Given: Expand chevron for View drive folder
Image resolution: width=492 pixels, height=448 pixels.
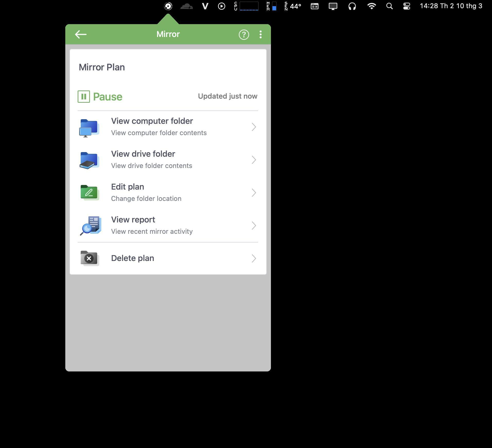Looking at the screenshot, I should click(x=254, y=160).
